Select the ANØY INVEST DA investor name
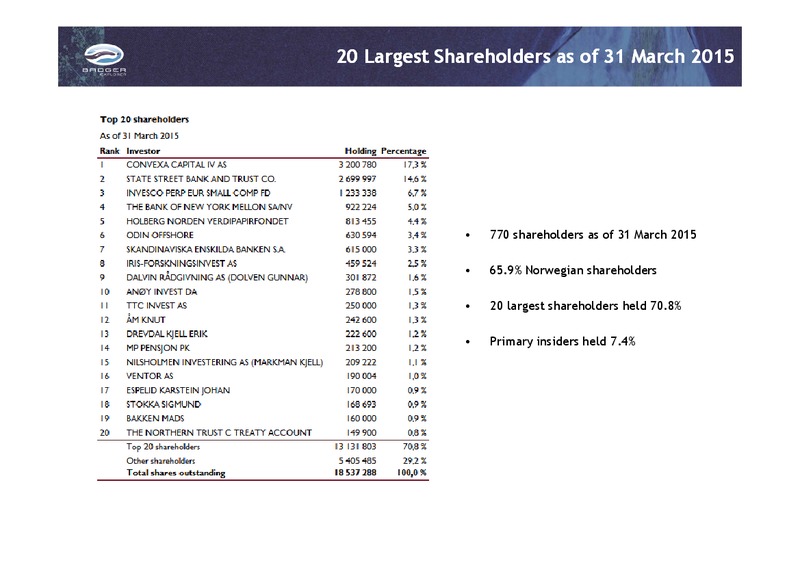This screenshot has height=565, width=800. click(x=162, y=292)
